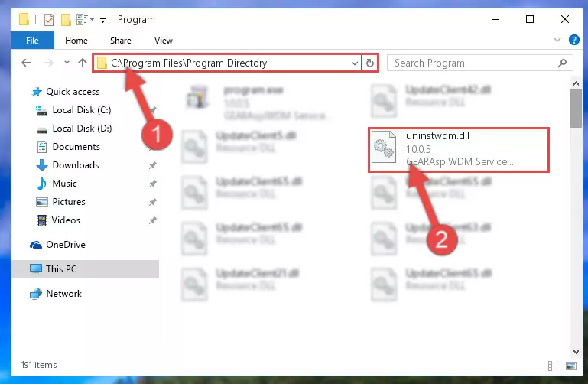Click the Network icon in sidebar
Image resolution: width=588 pixels, height=384 pixels.
point(36,294)
